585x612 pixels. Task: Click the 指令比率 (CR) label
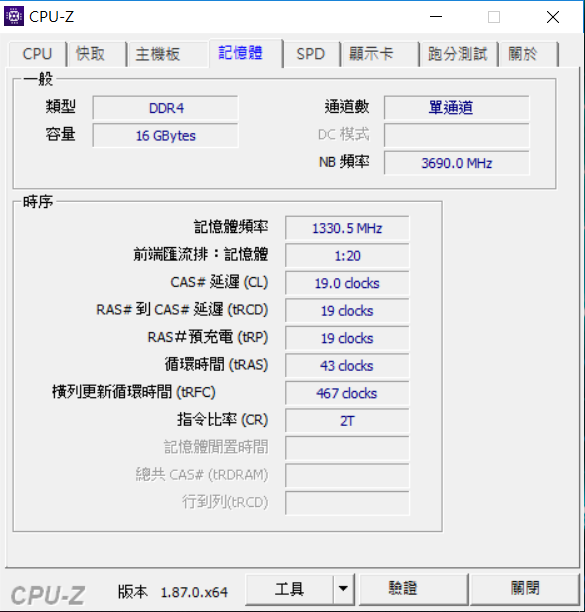223,420
